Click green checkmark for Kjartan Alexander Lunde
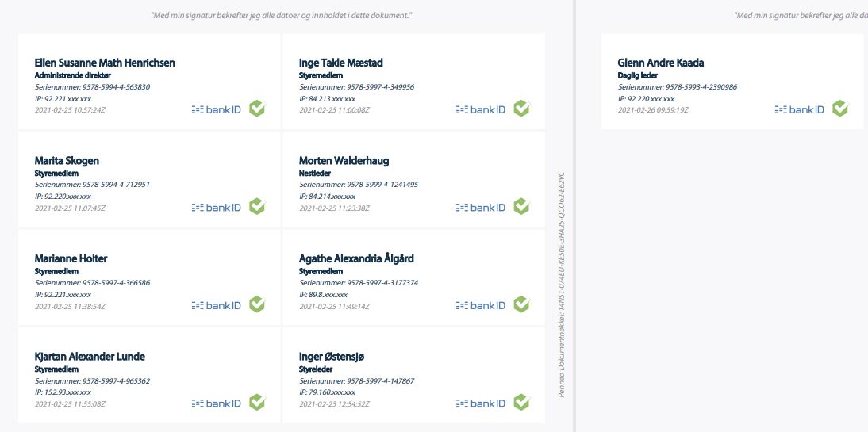 click(x=257, y=402)
